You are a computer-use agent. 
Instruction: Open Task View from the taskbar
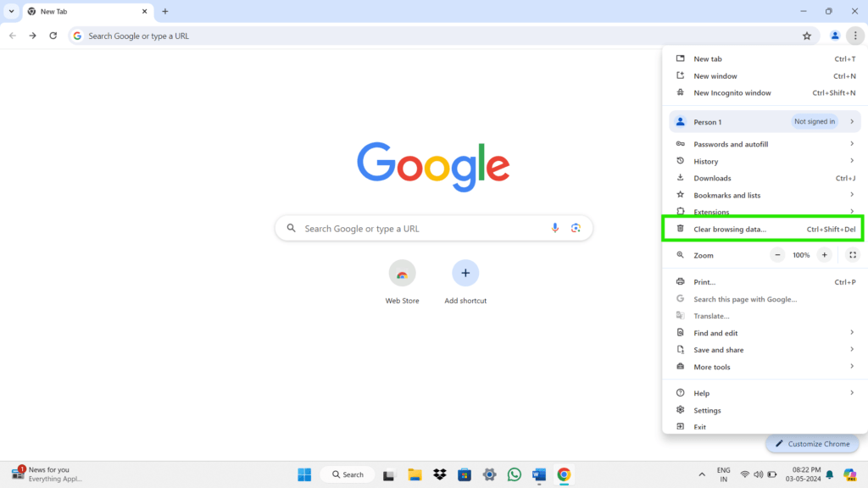click(388, 474)
